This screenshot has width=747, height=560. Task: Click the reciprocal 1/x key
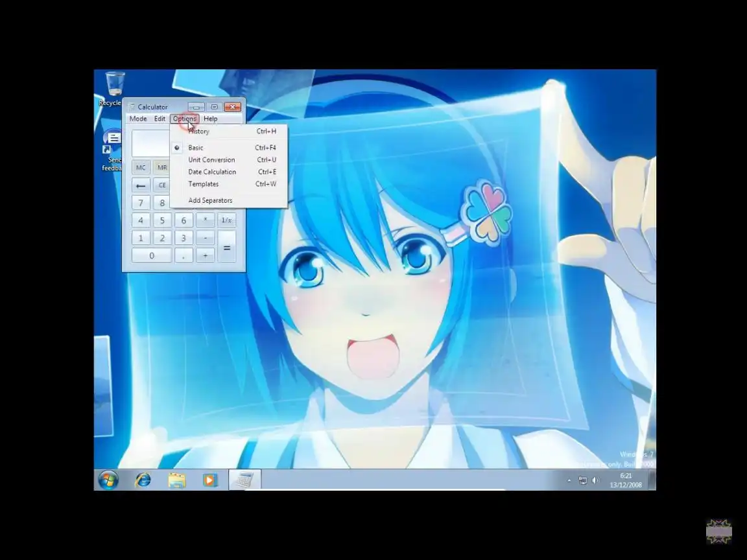click(227, 220)
